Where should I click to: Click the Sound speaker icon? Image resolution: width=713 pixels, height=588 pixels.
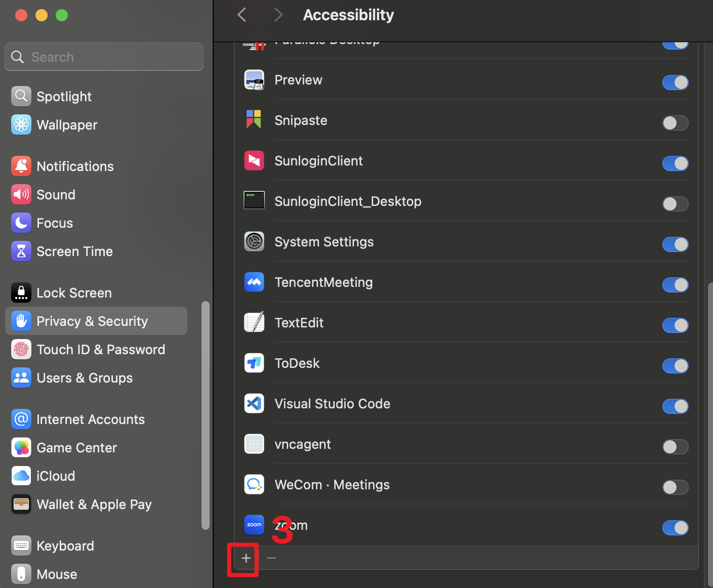pos(21,194)
